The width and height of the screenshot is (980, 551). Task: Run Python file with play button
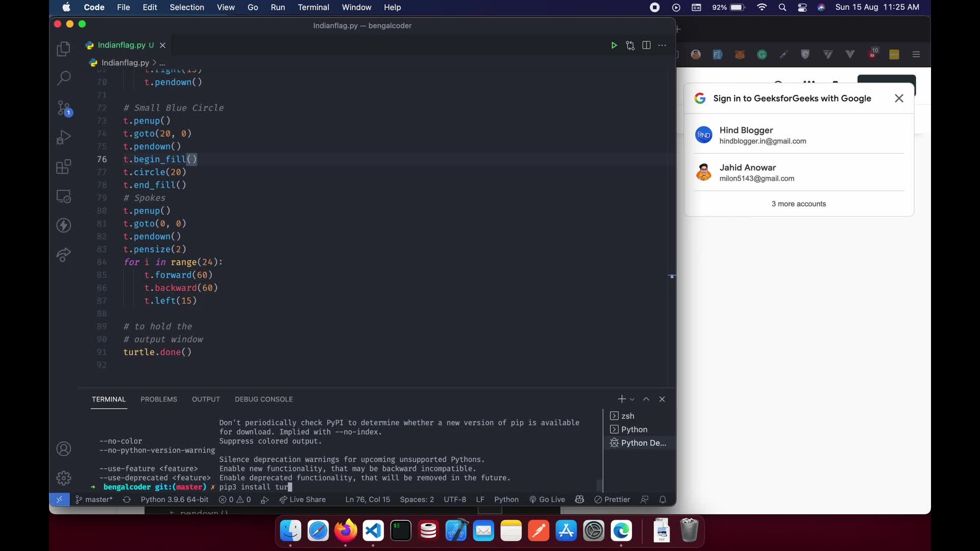click(614, 45)
